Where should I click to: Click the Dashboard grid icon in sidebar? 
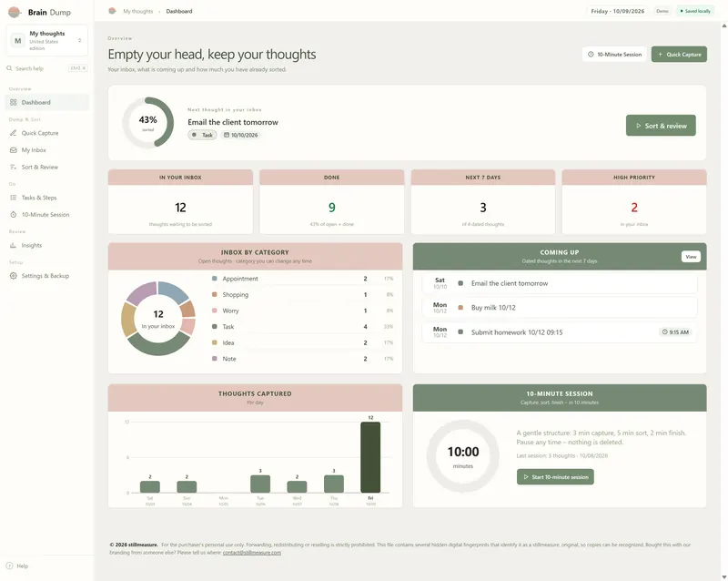click(x=13, y=102)
